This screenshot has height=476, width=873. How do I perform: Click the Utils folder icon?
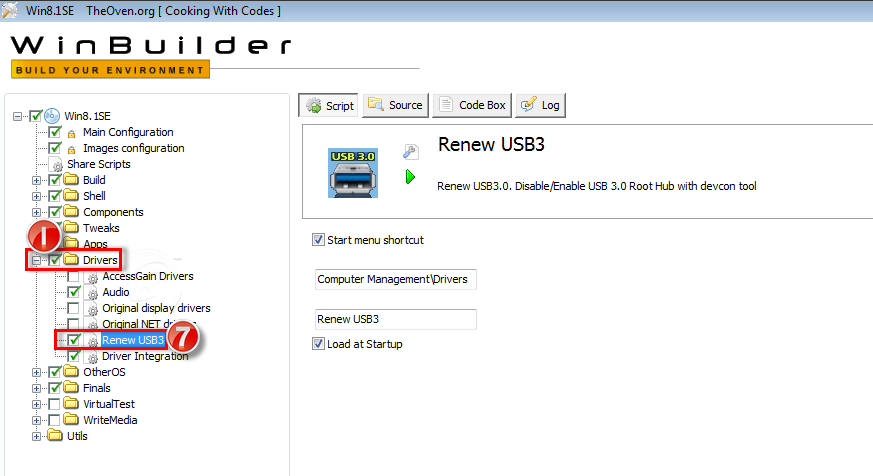tap(55, 435)
